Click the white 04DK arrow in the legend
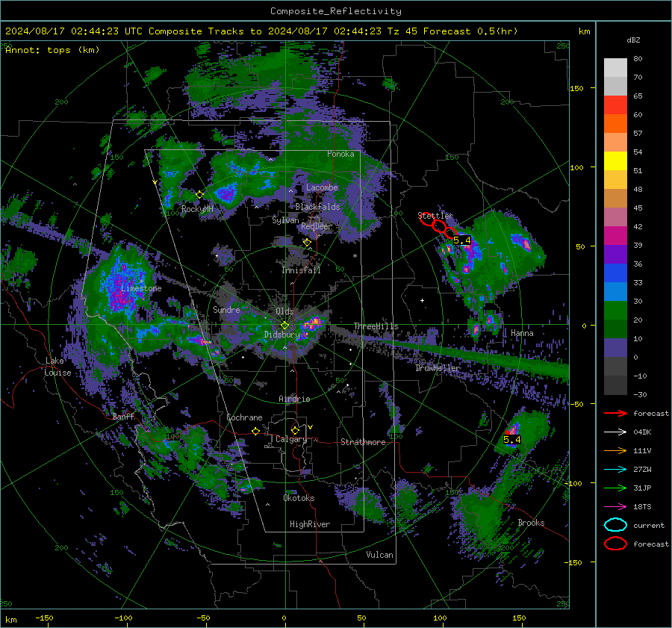Image resolution: width=672 pixels, height=628 pixels. [615, 432]
